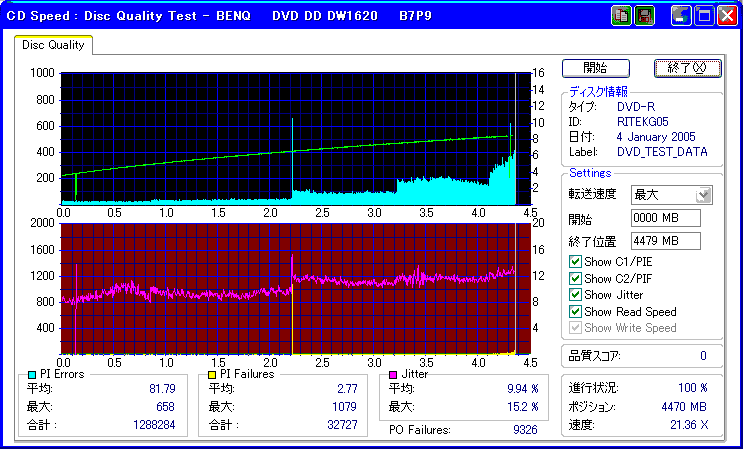Click the 品質スコア value 0
Image resolution: width=743 pixels, height=449 pixels.
point(703,356)
